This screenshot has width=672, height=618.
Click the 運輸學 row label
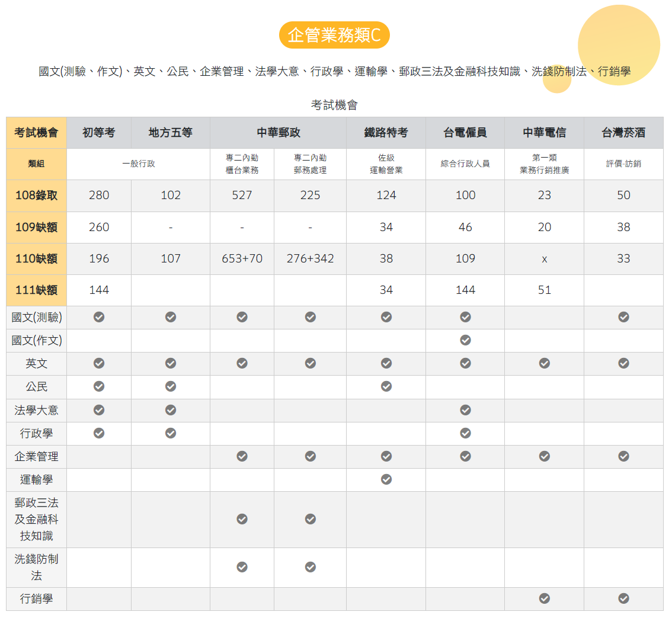(36, 479)
